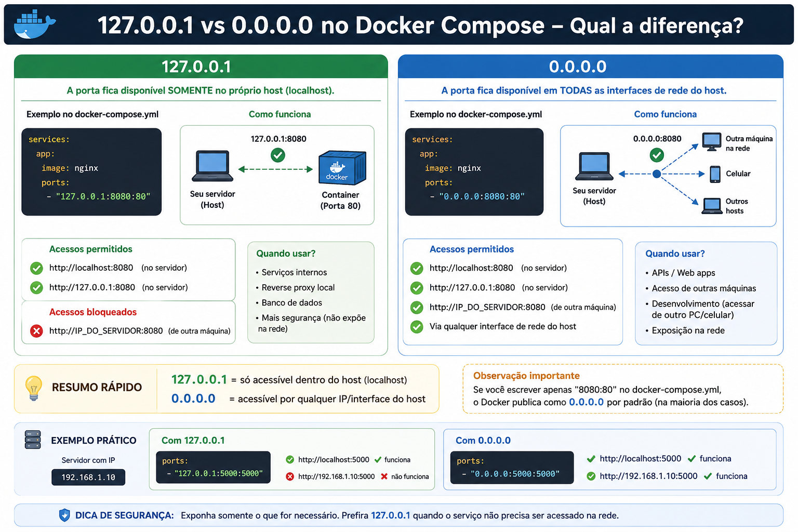Click the lightbulb icon beside Resumo Rápido

pos(34,388)
